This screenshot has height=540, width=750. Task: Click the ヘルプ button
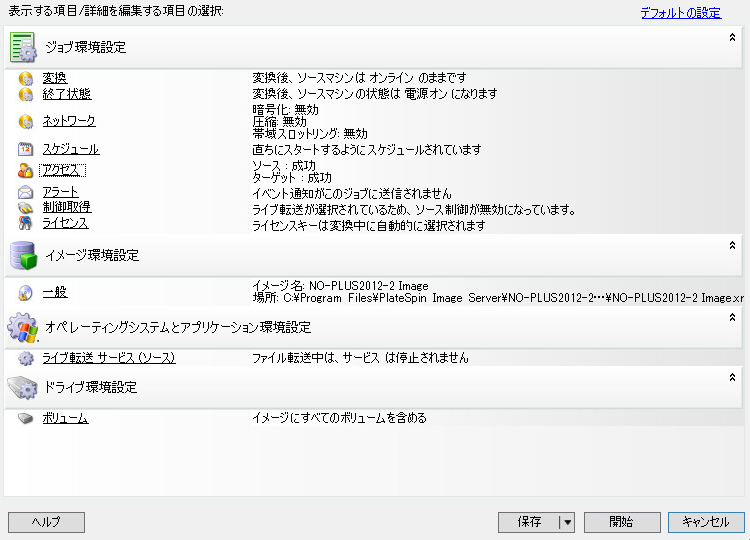46,522
